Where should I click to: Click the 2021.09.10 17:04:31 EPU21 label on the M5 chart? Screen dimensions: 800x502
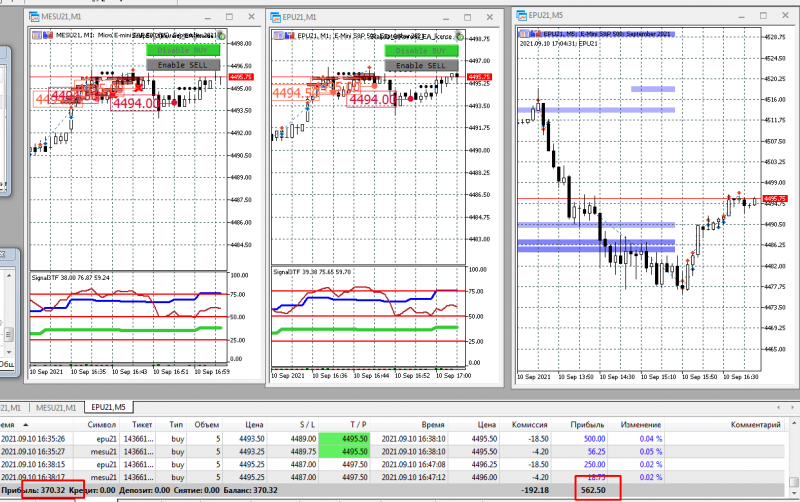[559, 44]
